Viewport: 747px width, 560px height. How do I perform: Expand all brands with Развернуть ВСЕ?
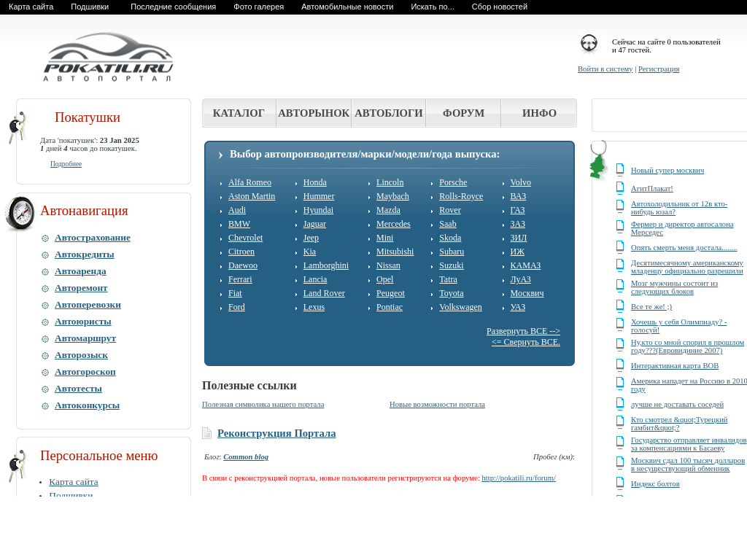(523, 331)
